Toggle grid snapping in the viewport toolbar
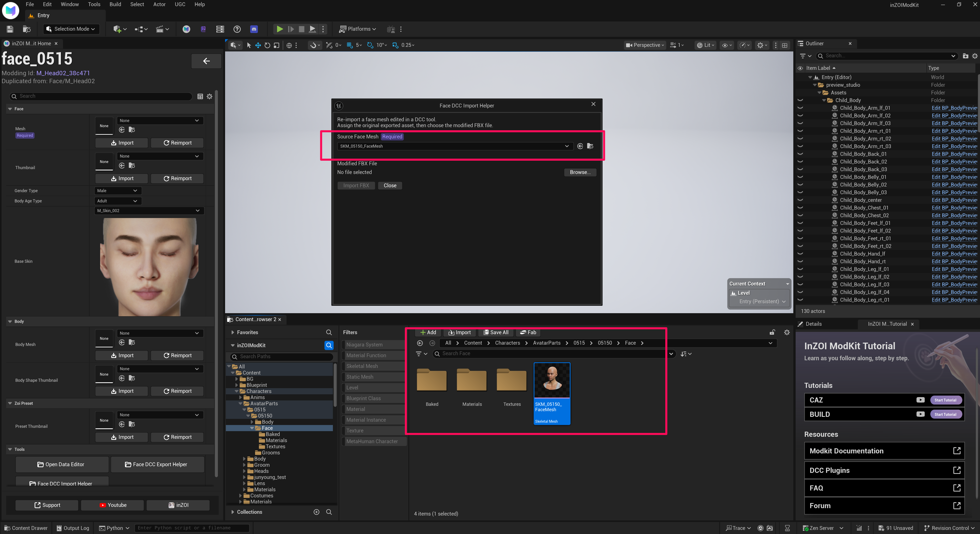 point(350,45)
